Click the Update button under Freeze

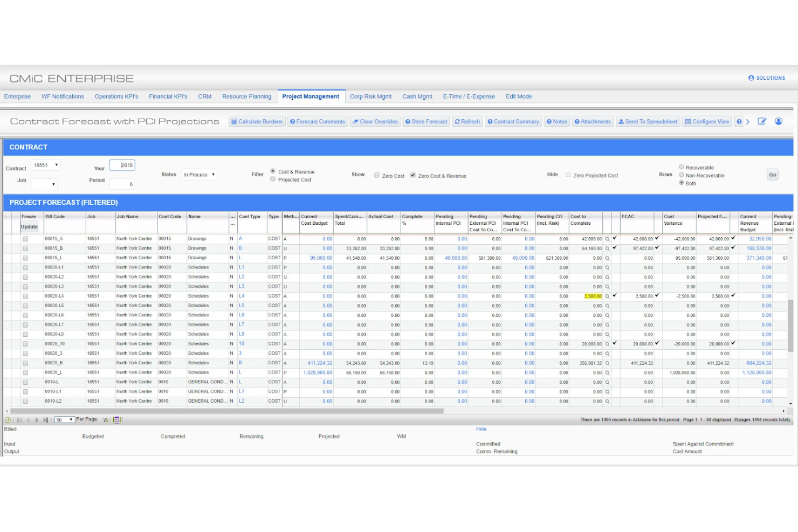pyautogui.click(x=30, y=227)
